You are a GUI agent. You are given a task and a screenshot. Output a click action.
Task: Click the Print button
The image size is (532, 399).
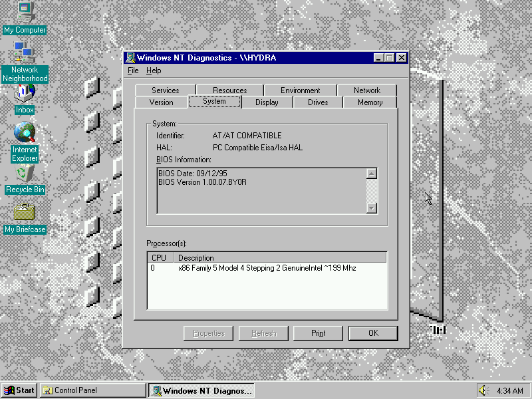point(318,333)
